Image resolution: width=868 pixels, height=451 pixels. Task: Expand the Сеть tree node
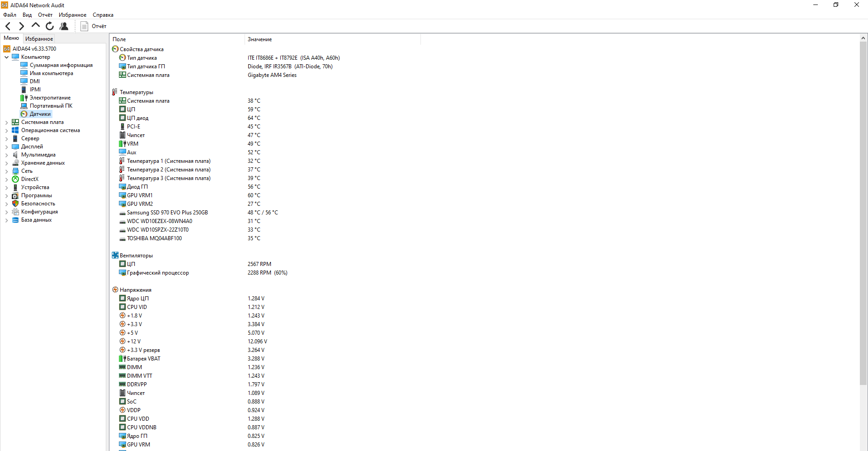point(6,171)
